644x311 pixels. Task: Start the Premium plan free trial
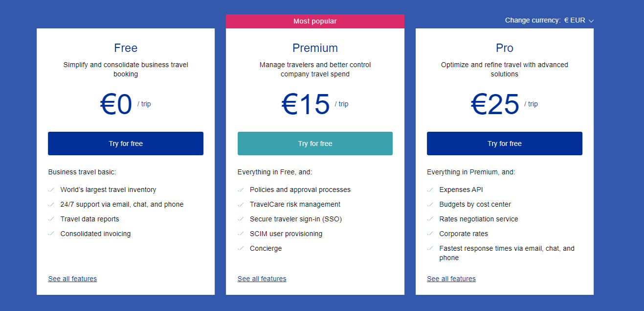(315, 144)
